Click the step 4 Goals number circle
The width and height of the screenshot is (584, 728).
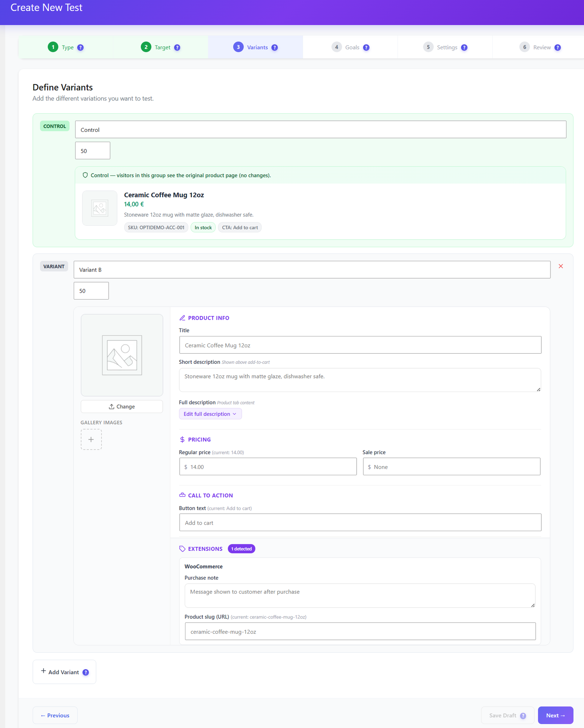coord(337,47)
